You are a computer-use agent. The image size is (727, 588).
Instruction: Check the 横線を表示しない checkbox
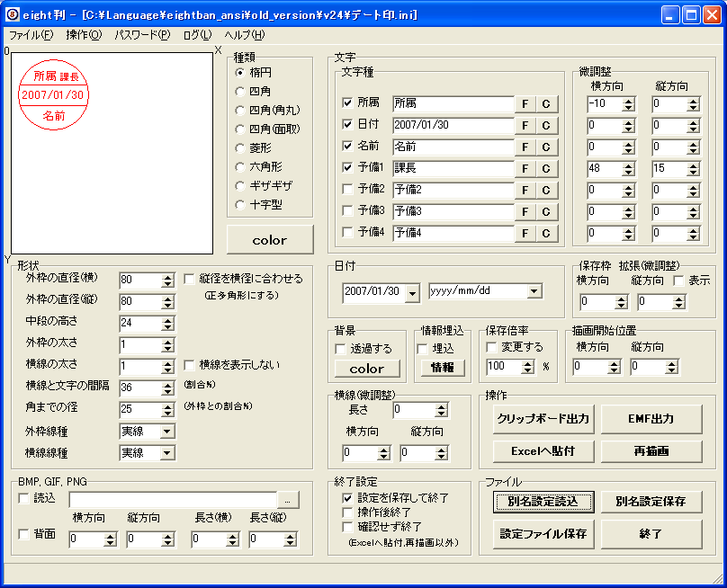189,366
